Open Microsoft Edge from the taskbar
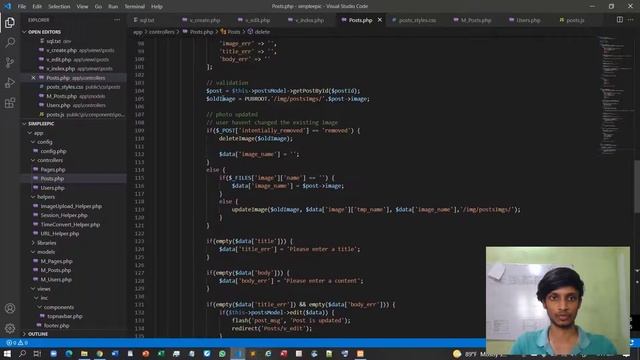Screen dimensions: 640x360 point(69,353)
